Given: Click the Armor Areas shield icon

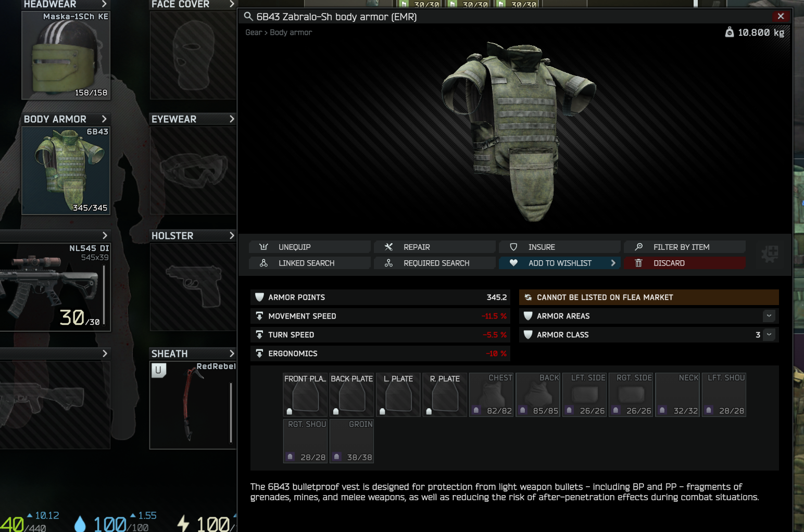Looking at the screenshot, I should coord(528,316).
